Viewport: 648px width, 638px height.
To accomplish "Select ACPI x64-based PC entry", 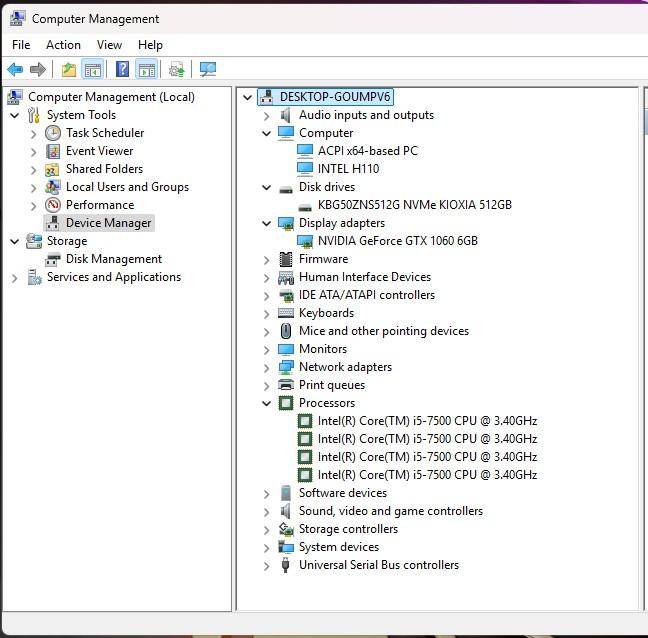I will point(367,151).
